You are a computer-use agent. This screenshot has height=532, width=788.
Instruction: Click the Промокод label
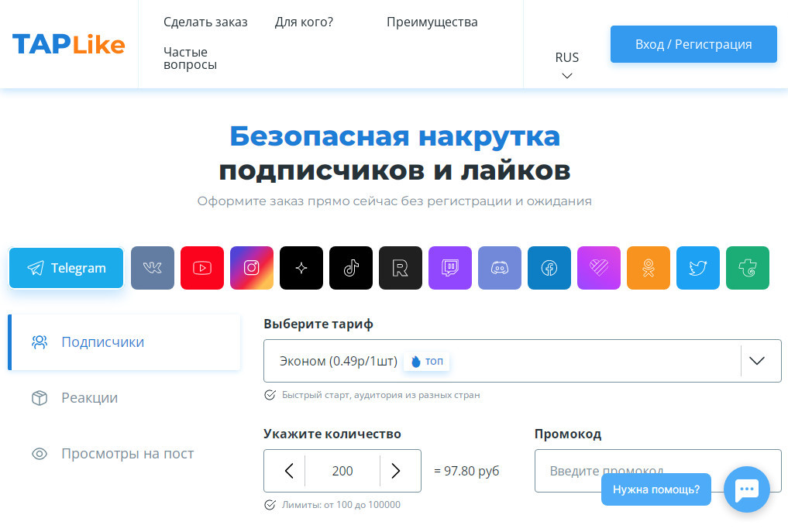point(568,434)
